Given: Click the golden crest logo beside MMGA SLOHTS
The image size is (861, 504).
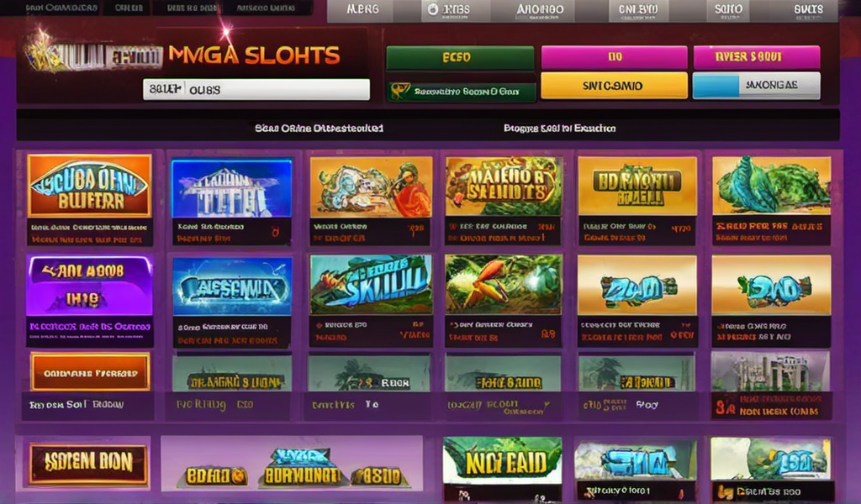Looking at the screenshot, I should [x=47, y=54].
